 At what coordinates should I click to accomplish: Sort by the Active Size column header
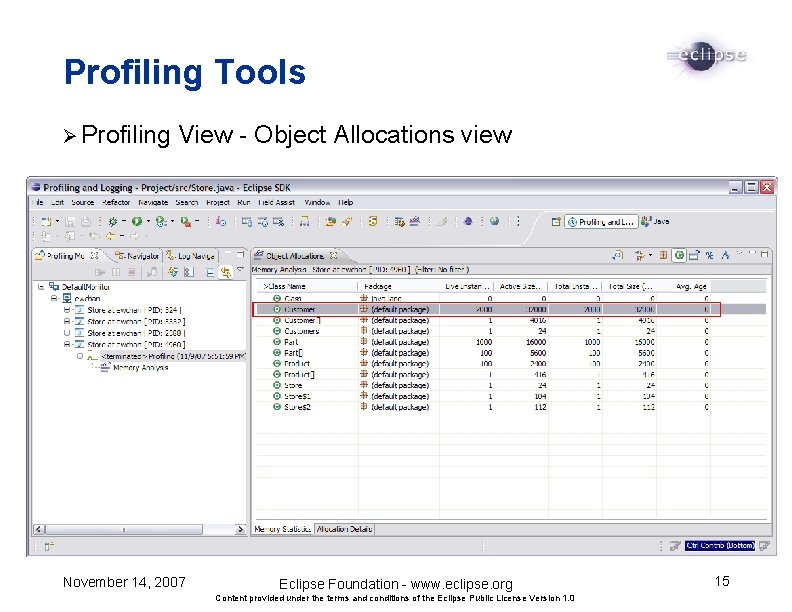(521, 286)
